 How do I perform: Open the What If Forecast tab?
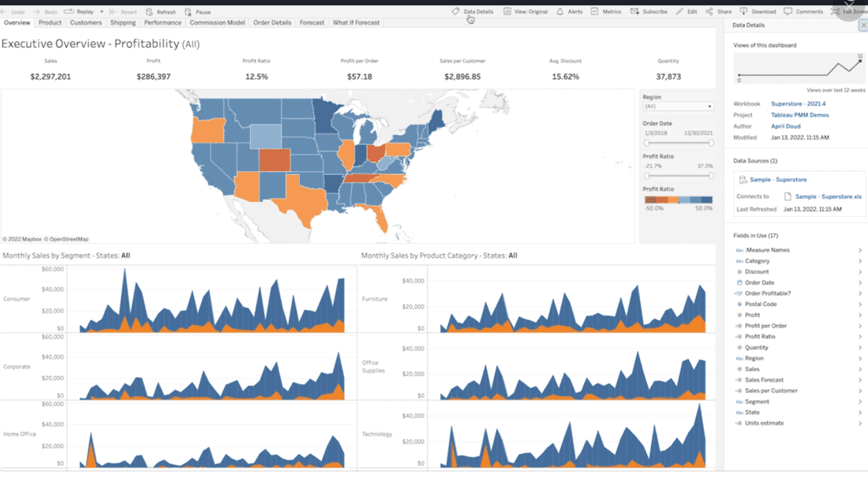tap(356, 23)
